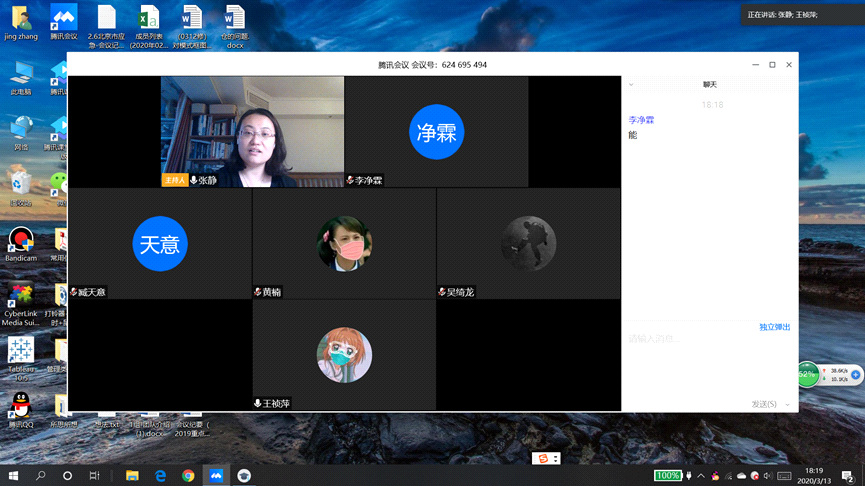Open the Bandicam desktop shortcut

tap(20, 242)
